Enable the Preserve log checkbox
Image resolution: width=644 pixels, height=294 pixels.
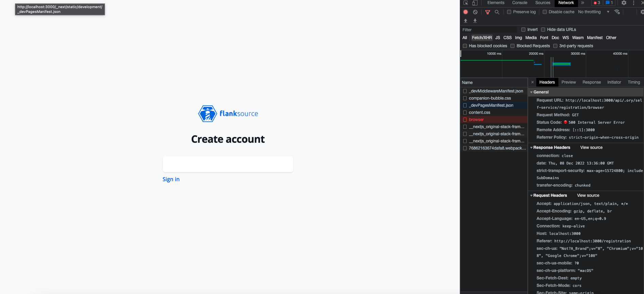tap(509, 12)
